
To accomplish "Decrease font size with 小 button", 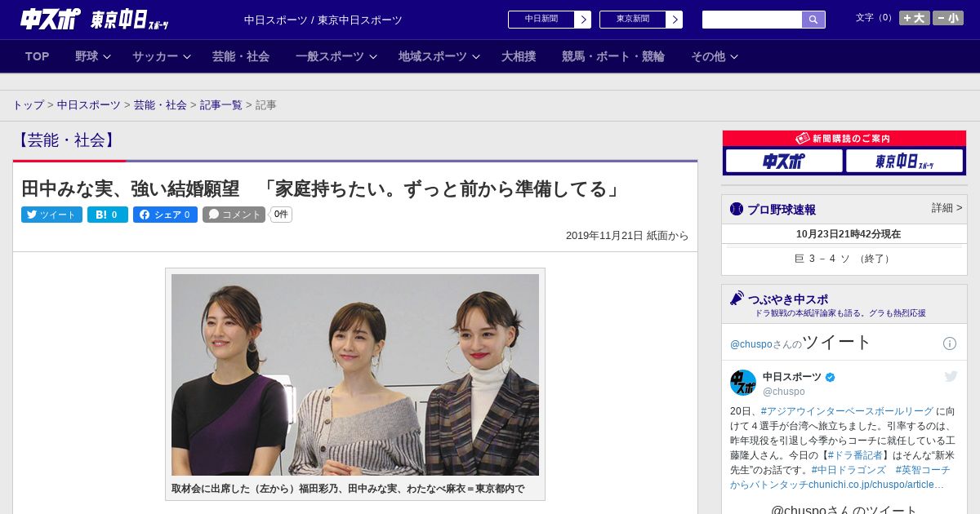I will (948, 18).
